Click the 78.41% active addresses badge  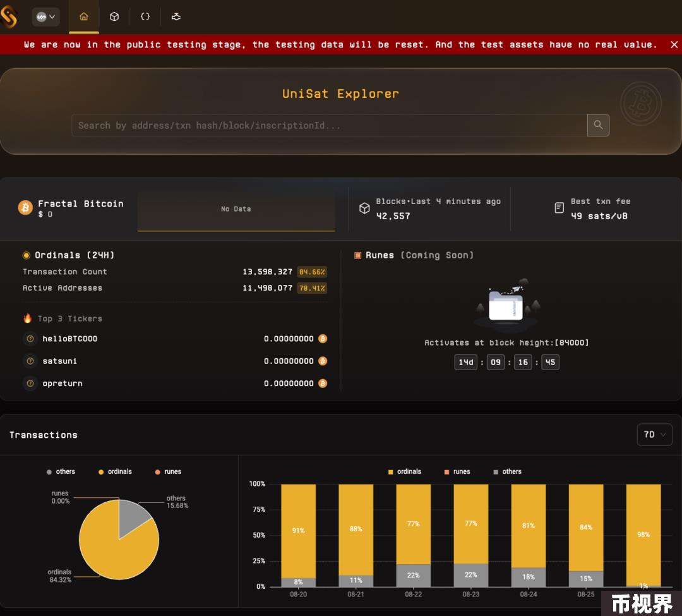(312, 288)
